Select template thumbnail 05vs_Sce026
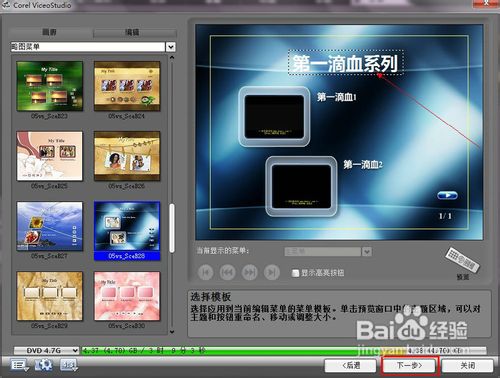Screen dimensions: 500x378 127,156
